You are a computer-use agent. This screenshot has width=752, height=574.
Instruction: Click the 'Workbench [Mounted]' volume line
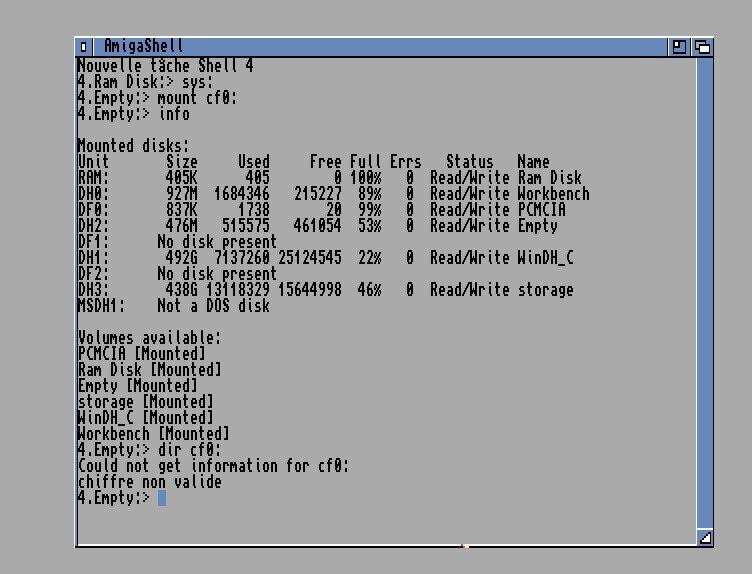[153, 433]
